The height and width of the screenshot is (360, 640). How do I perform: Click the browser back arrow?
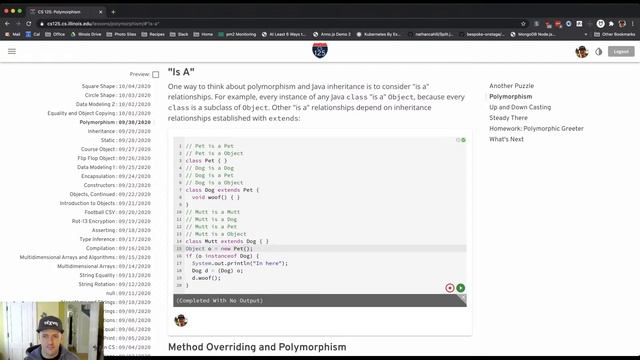[7, 24]
